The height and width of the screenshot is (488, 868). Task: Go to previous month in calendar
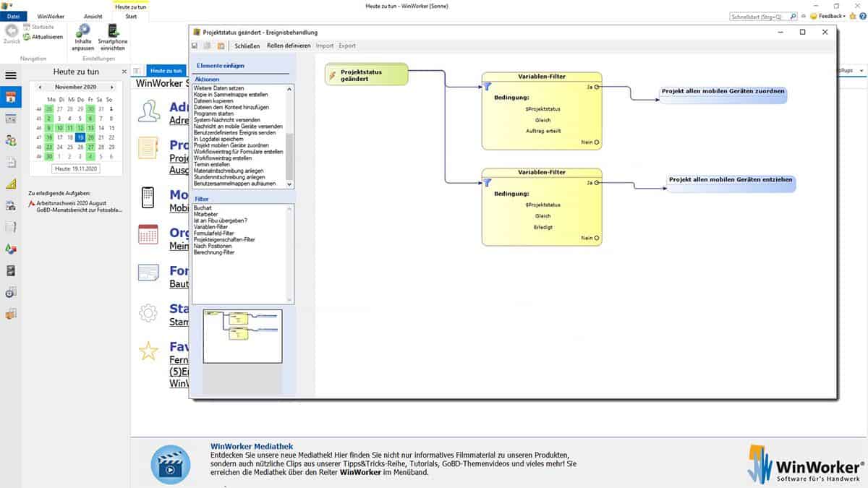(x=40, y=87)
